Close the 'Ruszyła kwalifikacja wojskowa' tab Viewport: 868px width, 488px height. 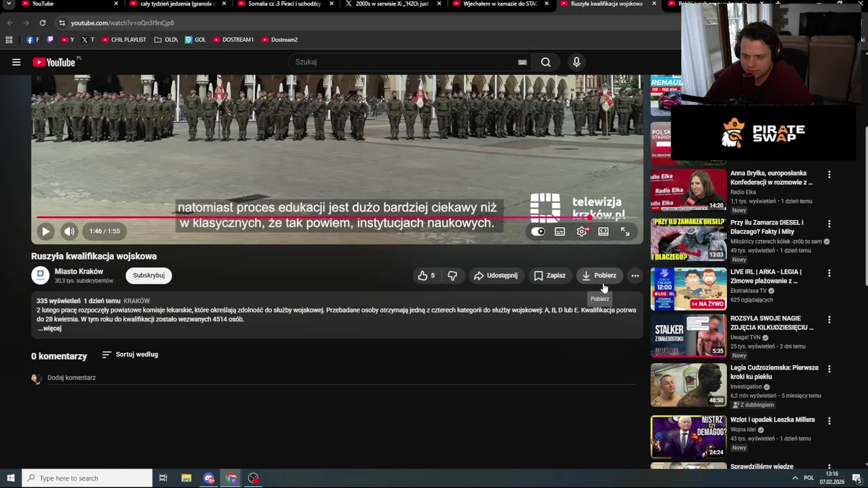pyautogui.click(x=654, y=4)
